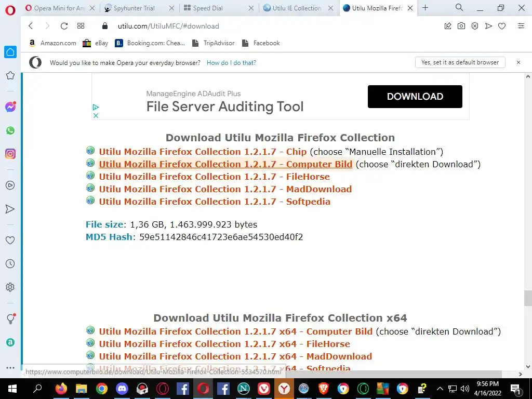Open the notification center icon

[516, 389]
